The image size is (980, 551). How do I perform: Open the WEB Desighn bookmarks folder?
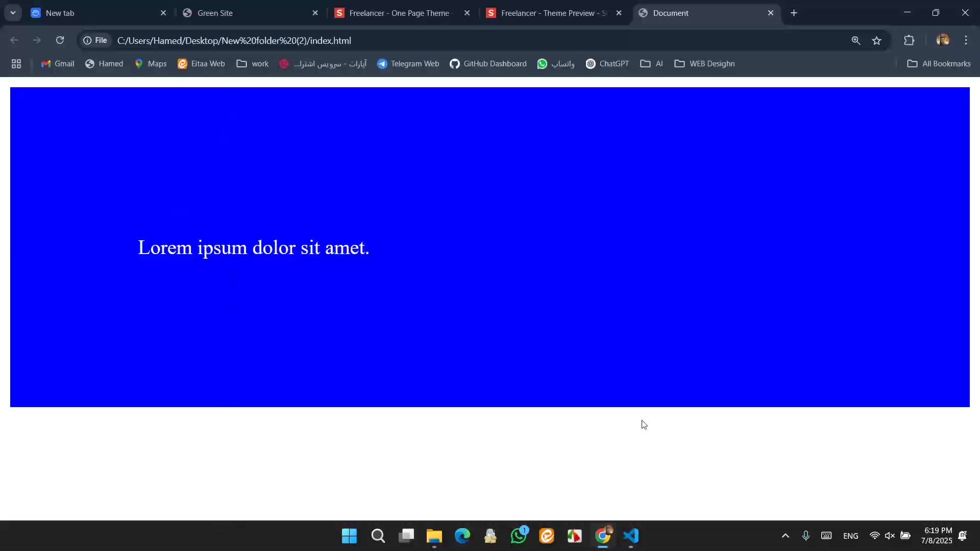(704, 64)
